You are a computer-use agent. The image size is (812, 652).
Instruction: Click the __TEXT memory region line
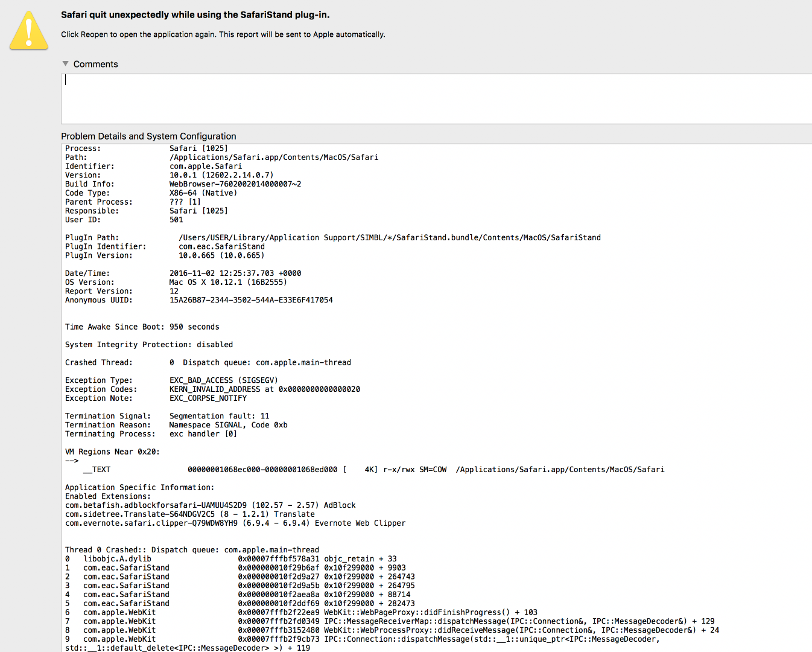373,470
